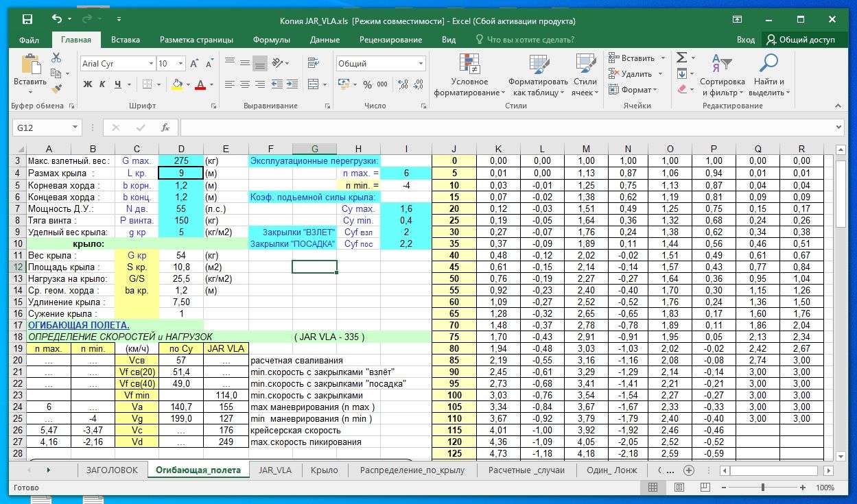The image size is (857, 504).
Task: Open the font size dropdown
Action: point(181,64)
